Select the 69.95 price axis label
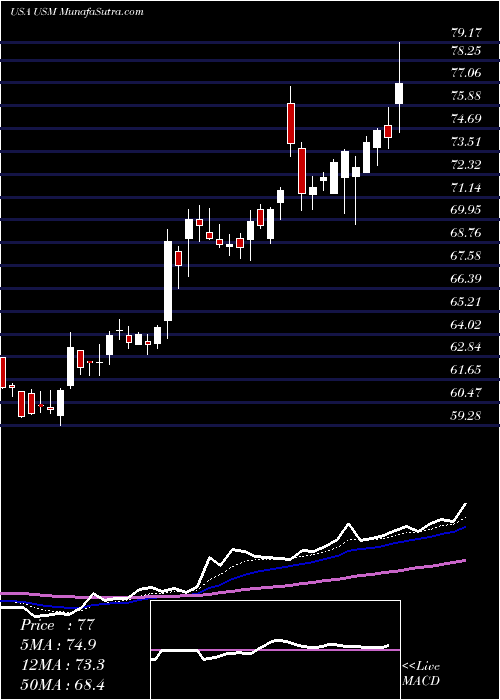The height and width of the screenshot is (700, 500). (467, 210)
